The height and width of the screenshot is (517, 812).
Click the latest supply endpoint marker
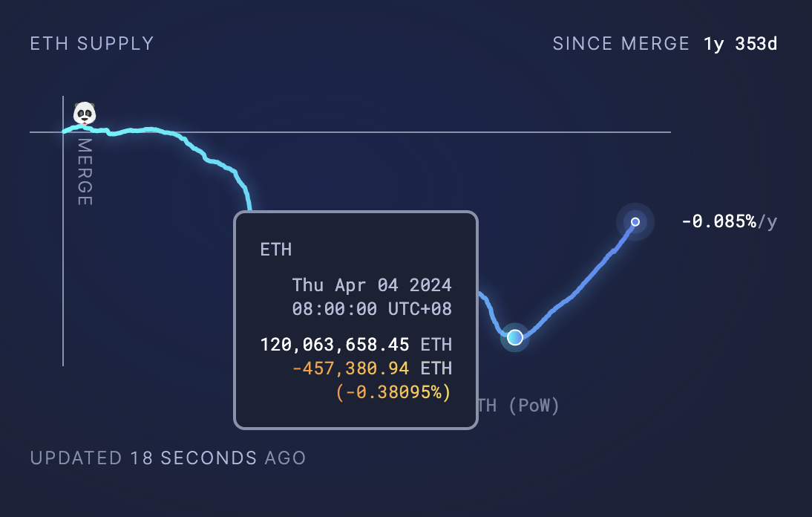[x=635, y=221]
